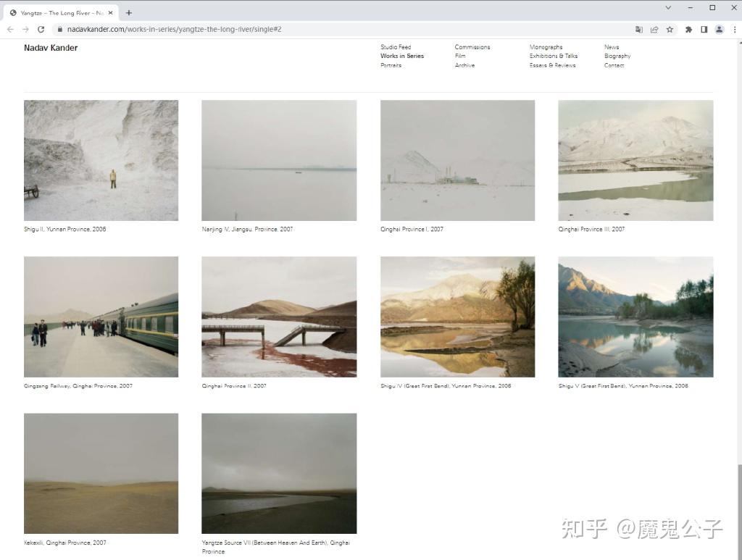Open Chrome three-dot menu
The width and height of the screenshot is (742, 560).
coord(735,29)
